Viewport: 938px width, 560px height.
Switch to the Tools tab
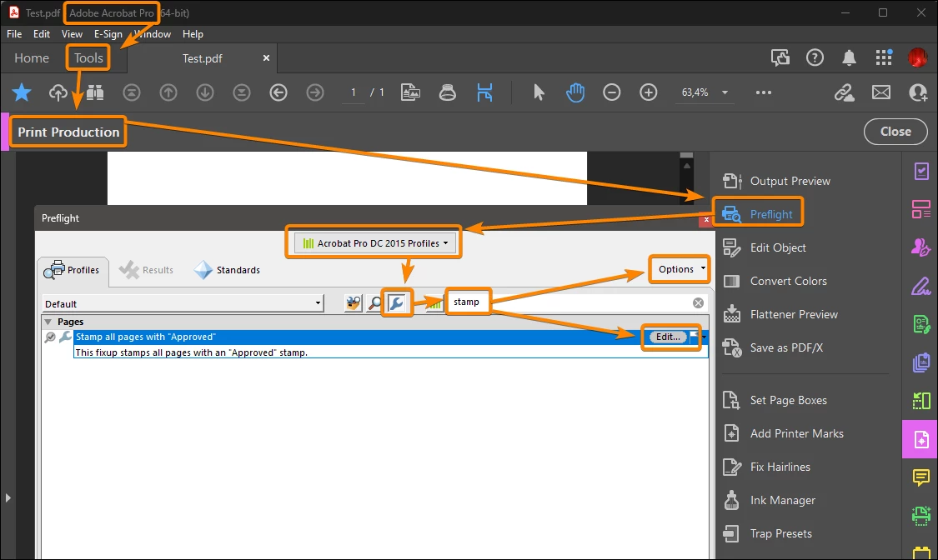[x=88, y=58]
